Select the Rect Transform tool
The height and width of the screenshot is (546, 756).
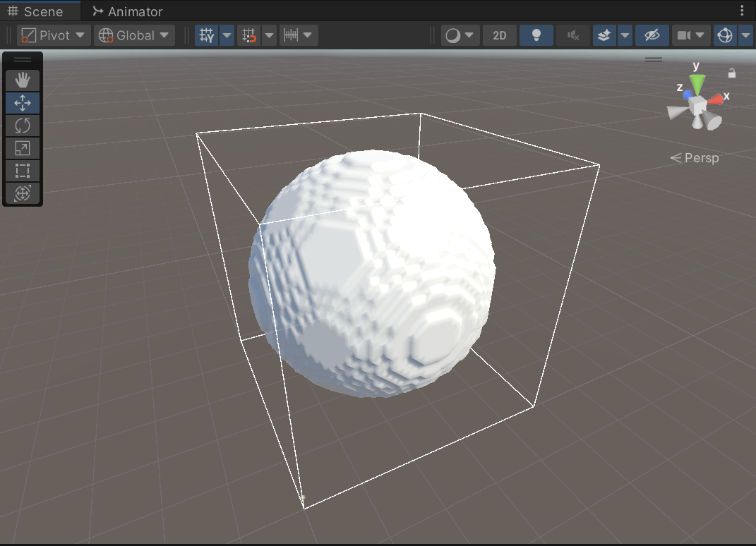click(22, 170)
